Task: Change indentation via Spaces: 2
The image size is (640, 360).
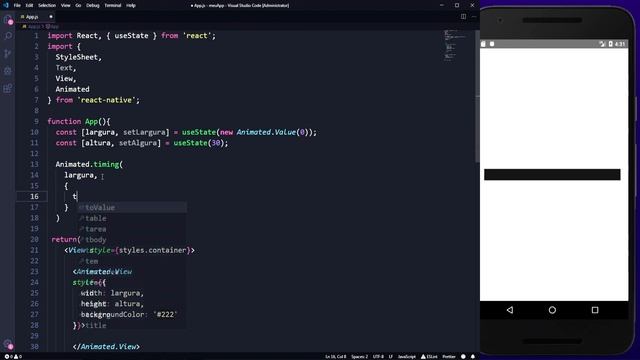Action: coord(360,356)
